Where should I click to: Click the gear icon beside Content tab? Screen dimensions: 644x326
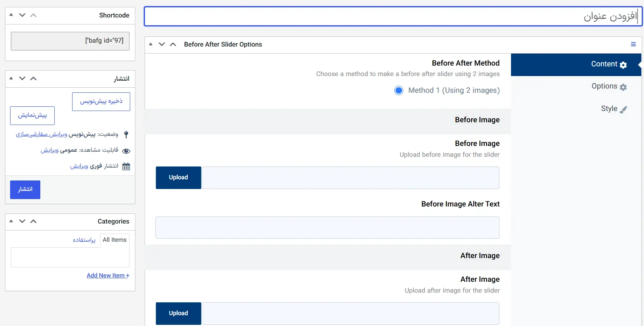pos(623,65)
